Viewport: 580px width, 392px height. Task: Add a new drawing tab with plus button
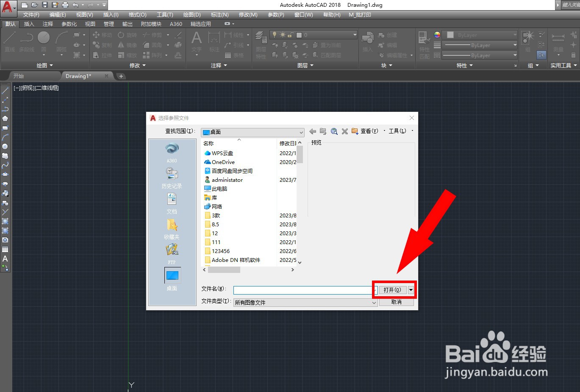coord(121,76)
